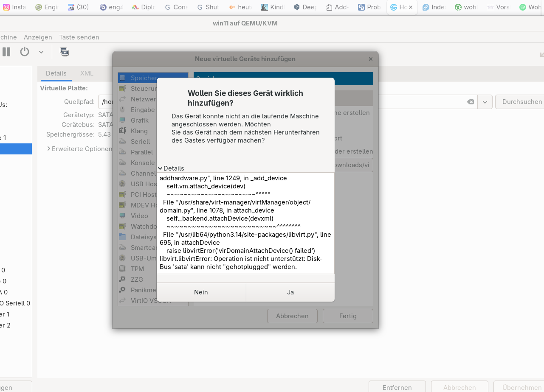The width and height of the screenshot is (544, 392).
Task: Switch to the Shut browser tab
Action: pyautogui.click(x=209, y=7)
